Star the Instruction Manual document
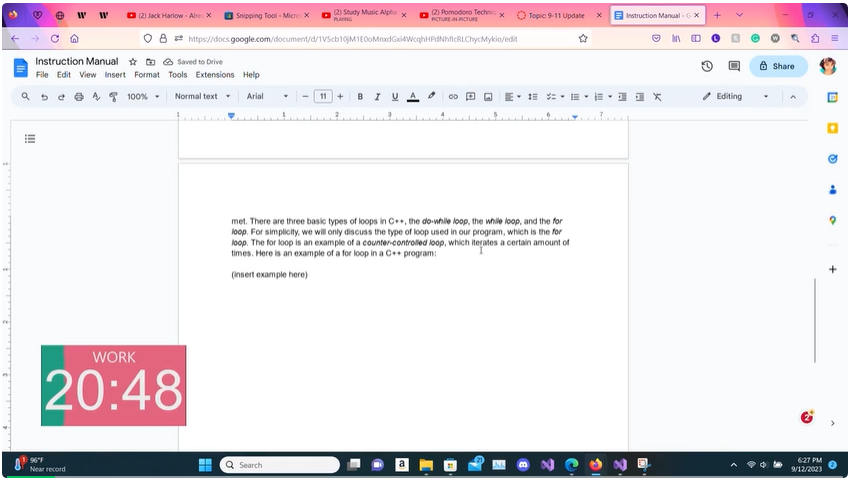Image resolution: width=849 pixels, height=480 pixels. 133,62
